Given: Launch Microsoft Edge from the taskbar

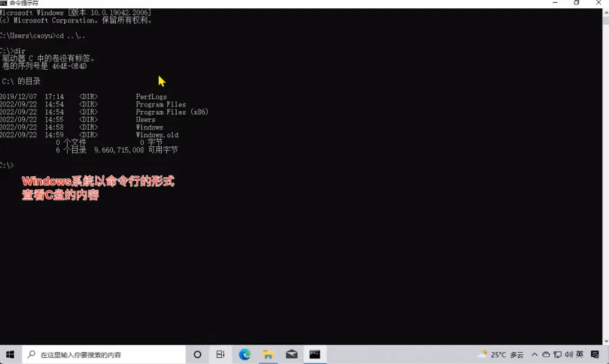Looking at the screenshot, I should [x=244, y=354].
